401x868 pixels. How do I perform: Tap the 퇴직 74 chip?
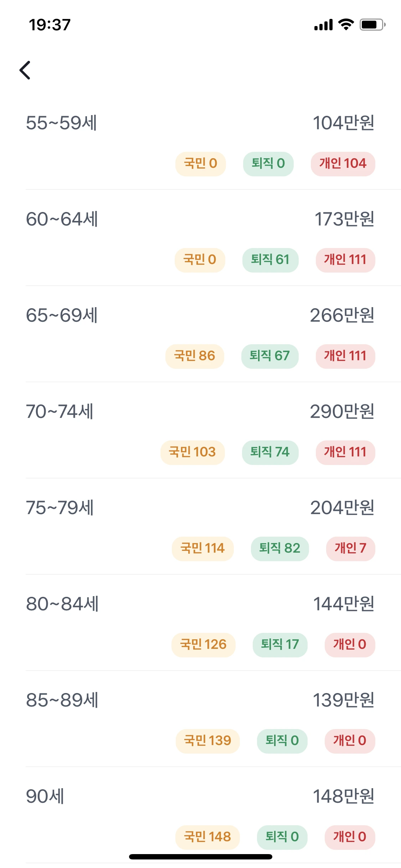(x=270, y=452)
